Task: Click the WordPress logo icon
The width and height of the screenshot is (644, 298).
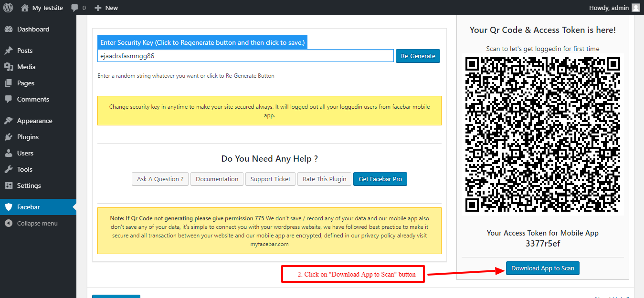Action: pyautogui.click(x=8, y=8)
